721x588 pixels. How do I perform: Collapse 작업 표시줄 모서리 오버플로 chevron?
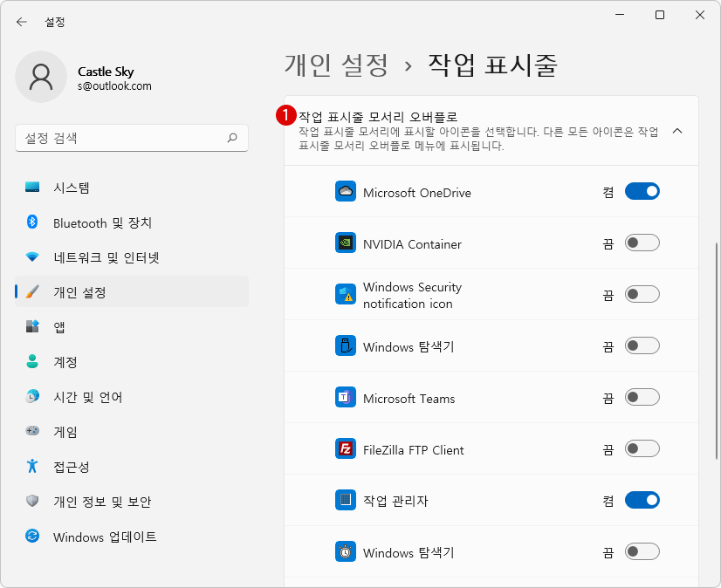click(x=676, y=131)
